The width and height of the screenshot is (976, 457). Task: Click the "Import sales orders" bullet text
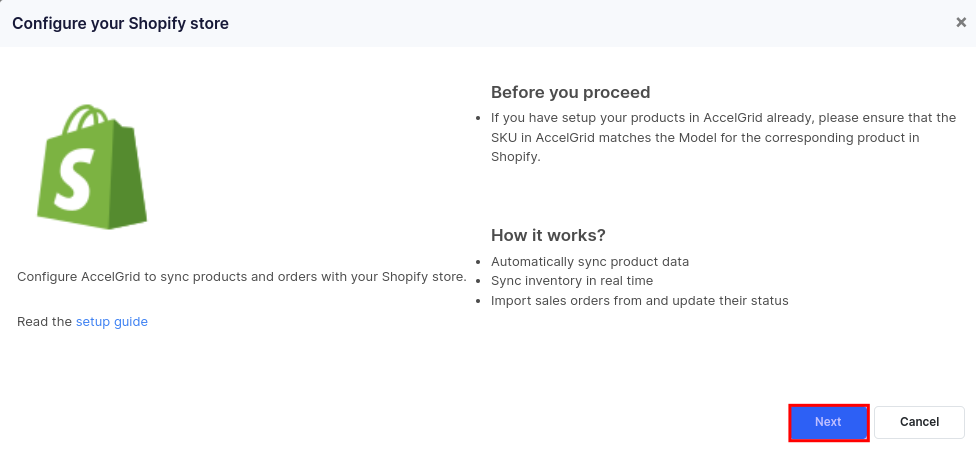(x=639, y=301)
